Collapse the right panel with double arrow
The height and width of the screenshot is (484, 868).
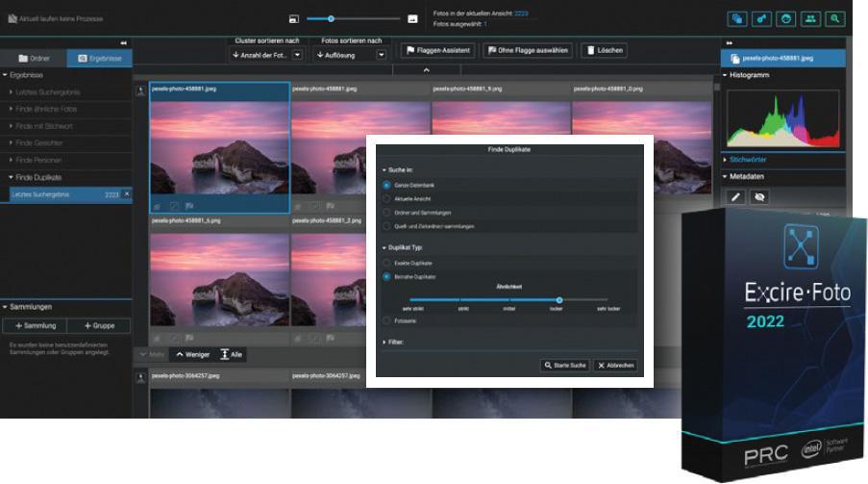point(729,42)
